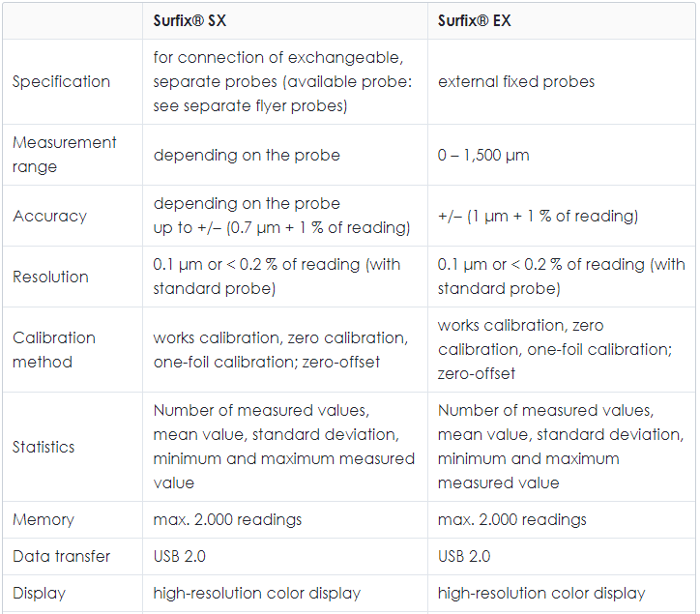This screenshot has width=700, height=614.
Task: Click the Measurement range row label
Action: [64, 155]
